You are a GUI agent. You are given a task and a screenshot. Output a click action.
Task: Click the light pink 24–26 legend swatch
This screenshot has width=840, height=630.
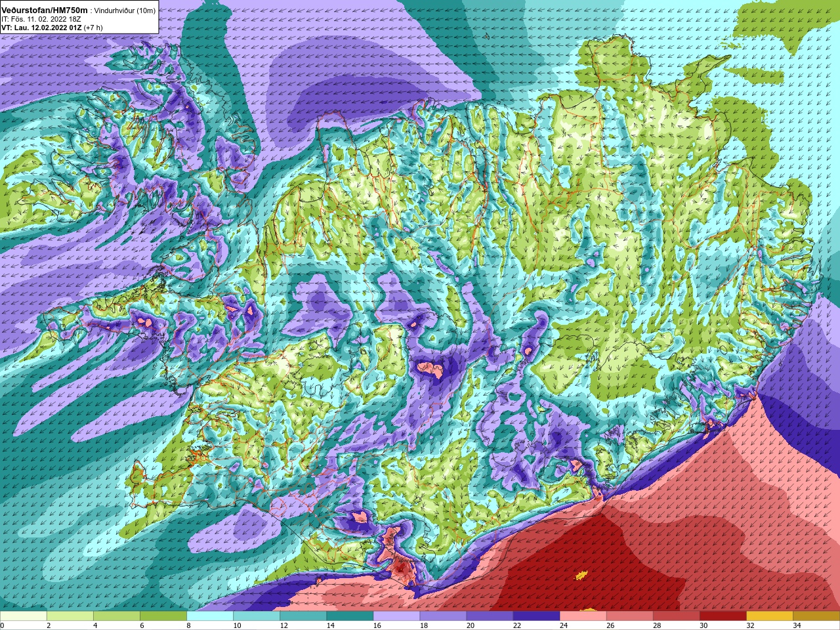point(583,616)
